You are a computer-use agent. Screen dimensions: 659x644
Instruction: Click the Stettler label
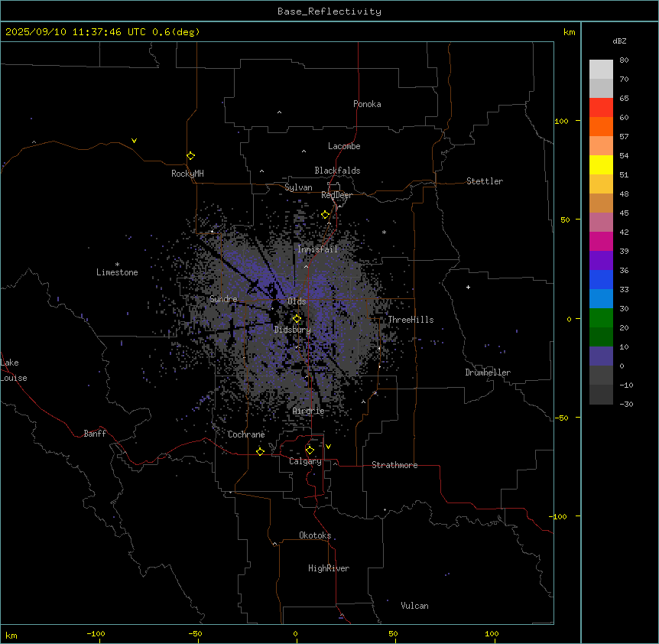(485, 181)
